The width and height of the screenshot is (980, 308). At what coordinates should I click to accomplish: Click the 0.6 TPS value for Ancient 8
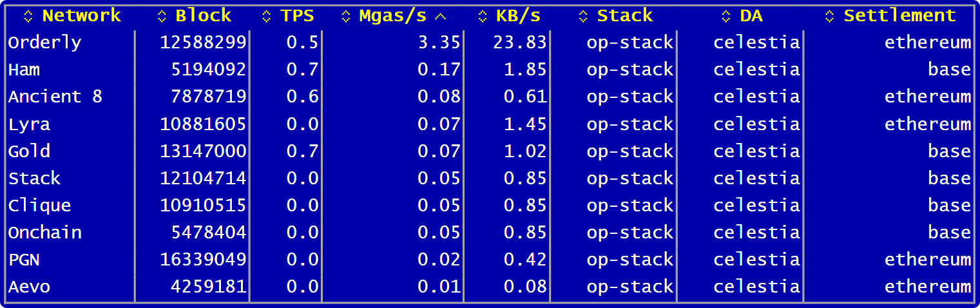tap(303, 97)
